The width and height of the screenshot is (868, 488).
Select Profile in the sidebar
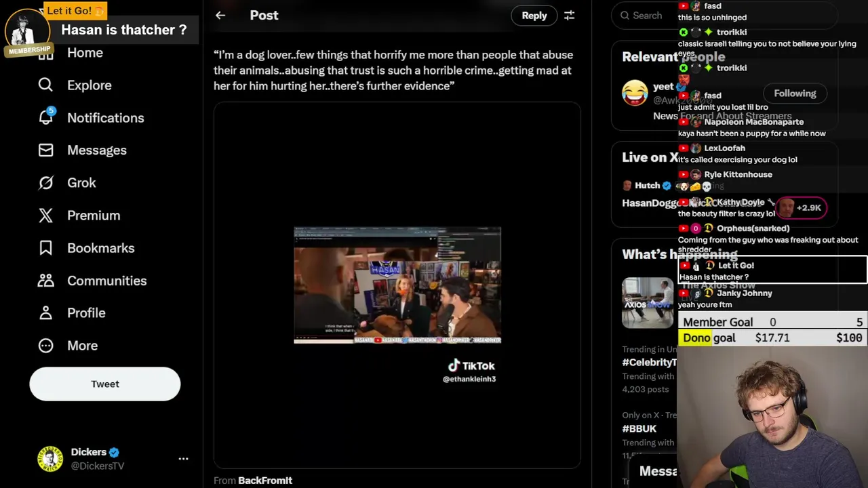pos(86,312)
